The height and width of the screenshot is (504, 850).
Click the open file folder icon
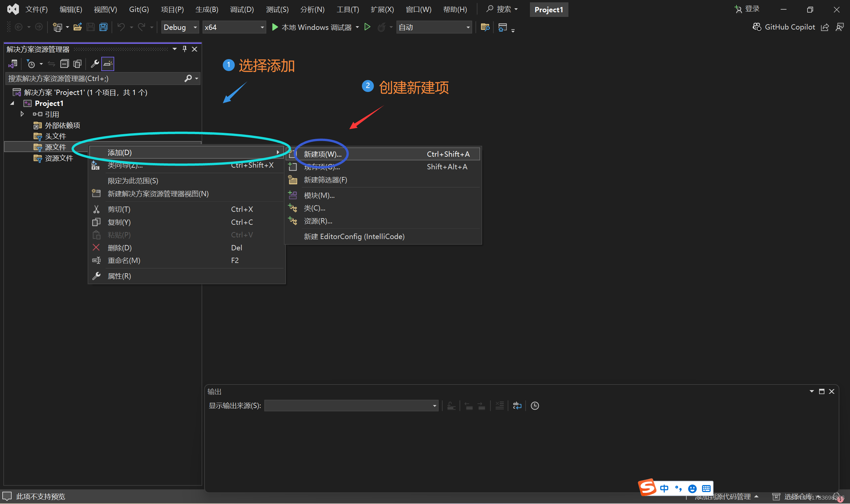pos(78,27)
